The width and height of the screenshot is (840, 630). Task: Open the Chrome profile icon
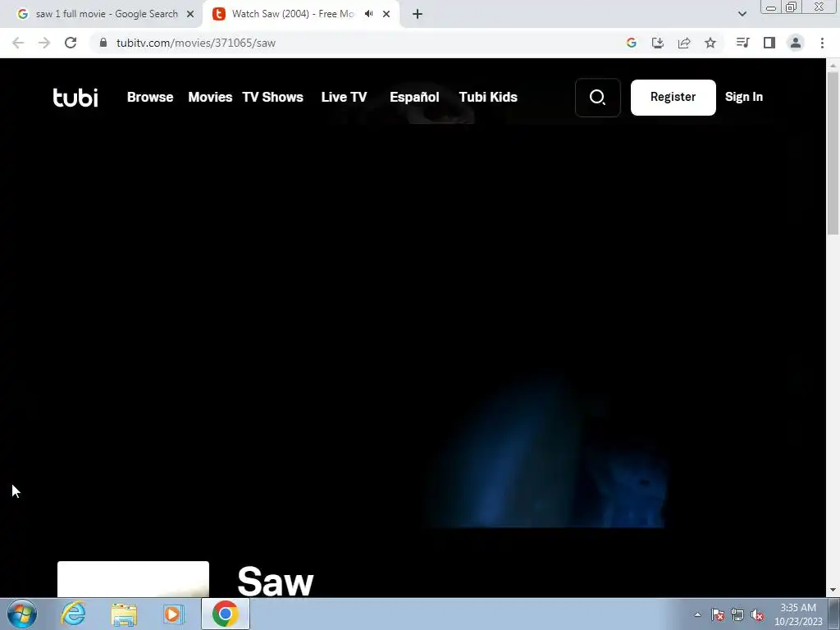point(796,43)
